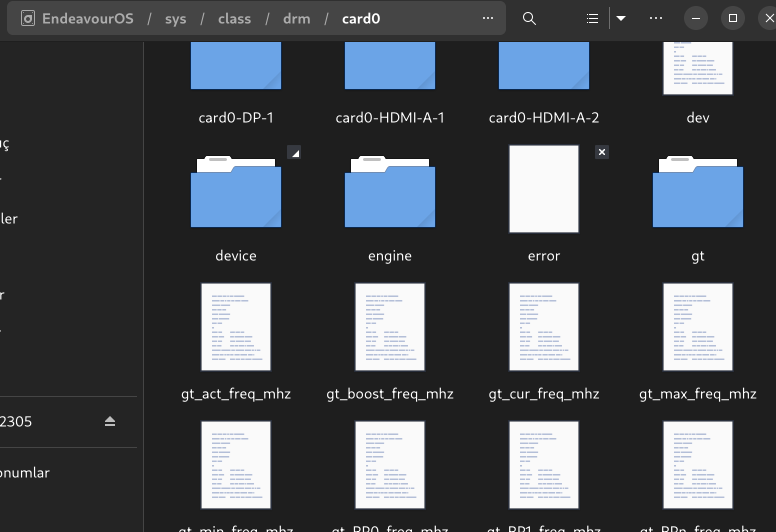Open the device symlink folder

click(236, 192)
